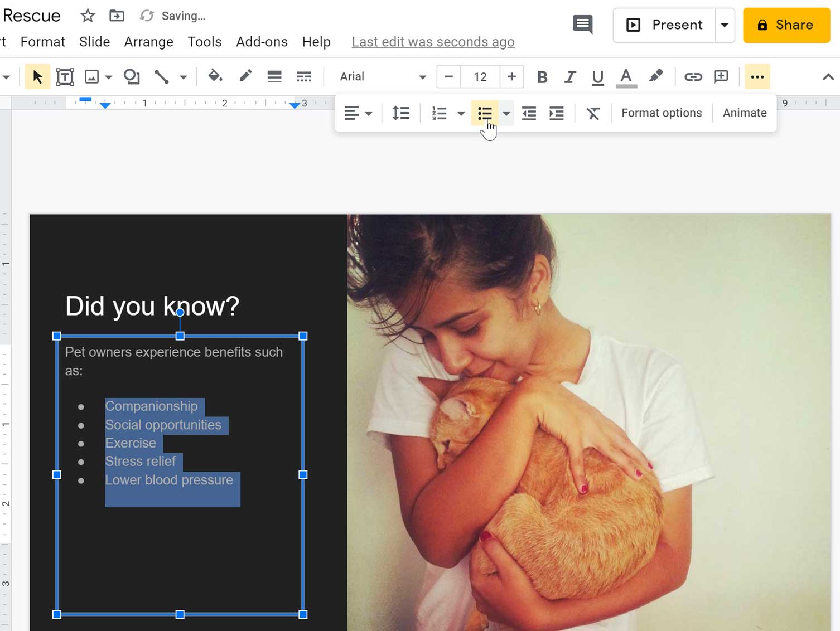Image resolution: width=840 pixels, height=631 pixels.
Task: Toggle the Bulleted list button
Action: pyautogui.click(x=485, y=114)
